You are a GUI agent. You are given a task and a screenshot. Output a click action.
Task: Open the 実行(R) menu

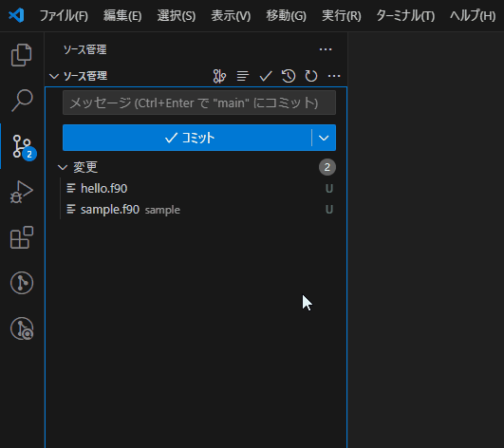click(x=342, y=15)
